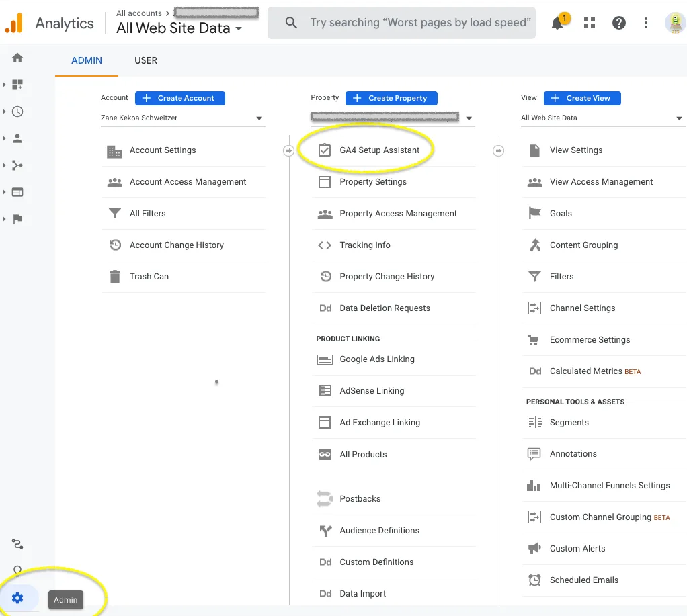This screenshot has height=616, width=687.
Task: Click the All Products link icon
Action: (x=325, y=455)
